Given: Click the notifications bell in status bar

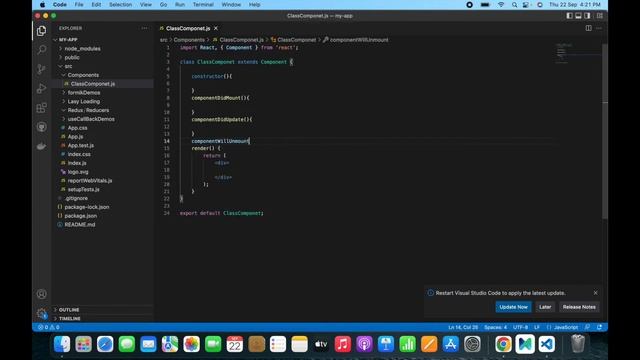Looking at the screenshot, I should point(599,327).
